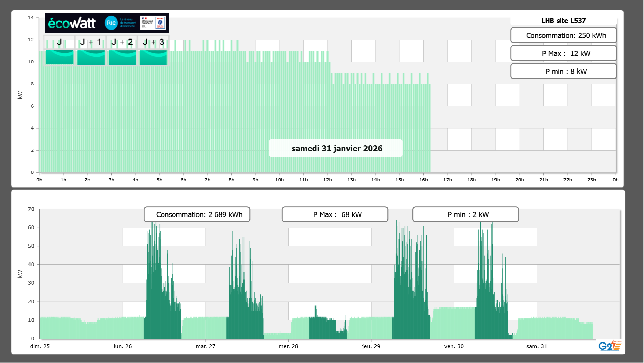The image size is (644, 363).
Task: Select the J + 1 forecast label
Action: 91,42
